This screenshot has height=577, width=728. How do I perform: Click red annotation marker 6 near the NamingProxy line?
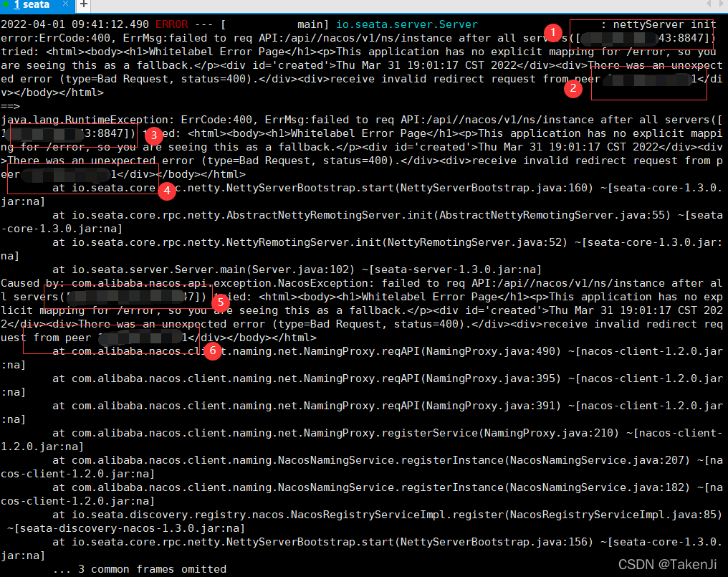212,352
